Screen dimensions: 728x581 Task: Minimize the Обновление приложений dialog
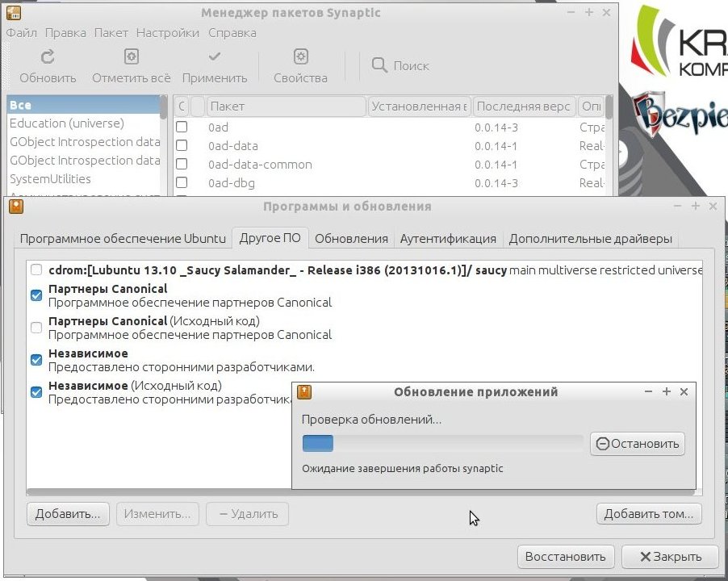[649, 391]
